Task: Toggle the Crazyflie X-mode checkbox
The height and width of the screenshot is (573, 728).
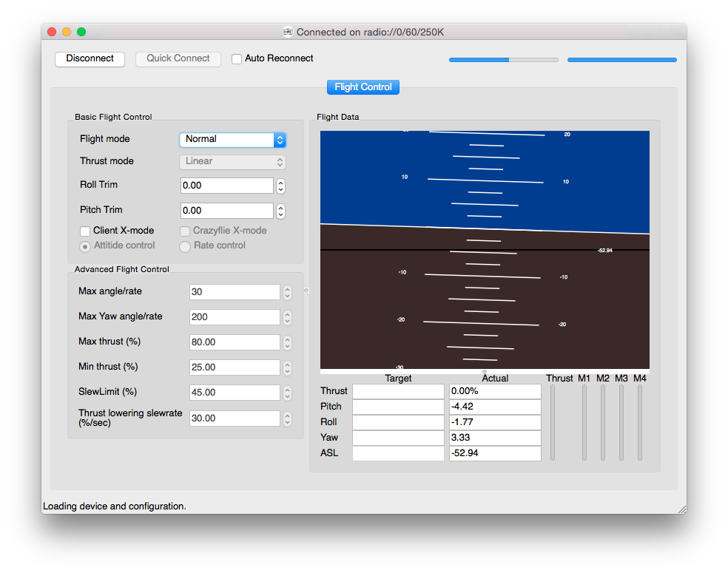Action: pyautogui.click(x=185, y=231)
